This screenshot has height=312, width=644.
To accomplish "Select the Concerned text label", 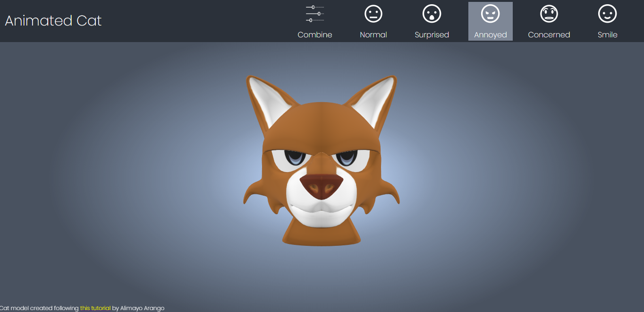I will (x=549, y=35).
